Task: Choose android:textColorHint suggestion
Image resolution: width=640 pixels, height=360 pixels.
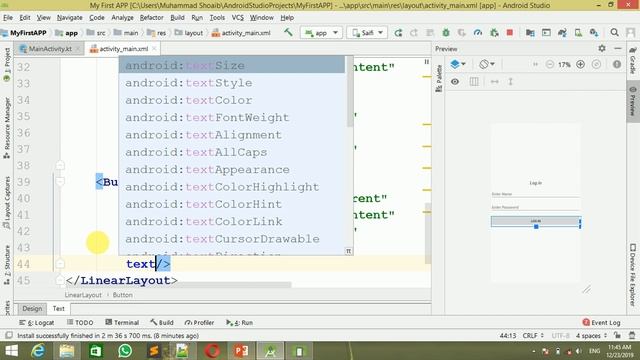Action: point(231,204)
